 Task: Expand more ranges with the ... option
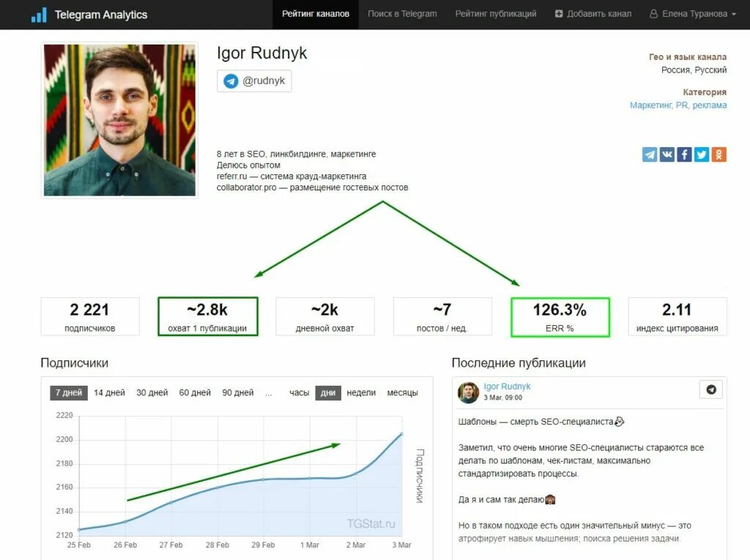coord(269,392)
